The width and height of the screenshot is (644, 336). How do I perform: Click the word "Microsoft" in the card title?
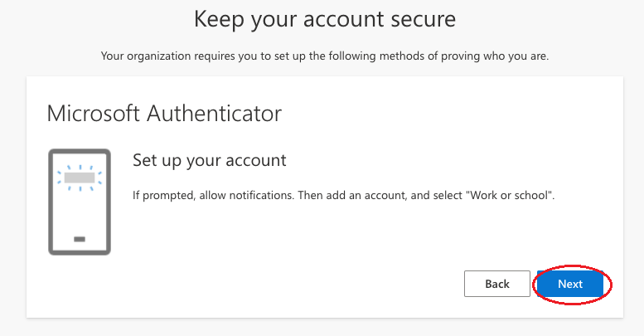pos(94,113)
